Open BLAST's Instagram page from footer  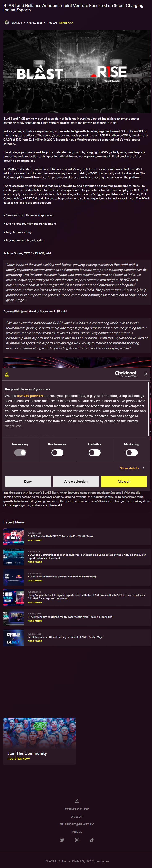point(77,840)
